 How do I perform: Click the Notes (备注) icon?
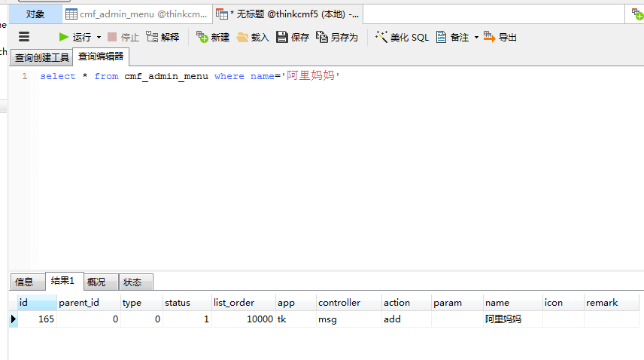tap(441, 37)
